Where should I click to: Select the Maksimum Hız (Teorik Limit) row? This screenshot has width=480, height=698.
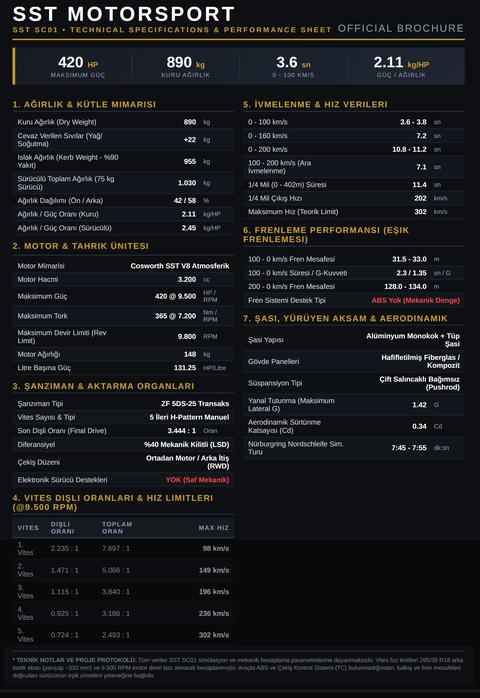click(x=354, y=212)
